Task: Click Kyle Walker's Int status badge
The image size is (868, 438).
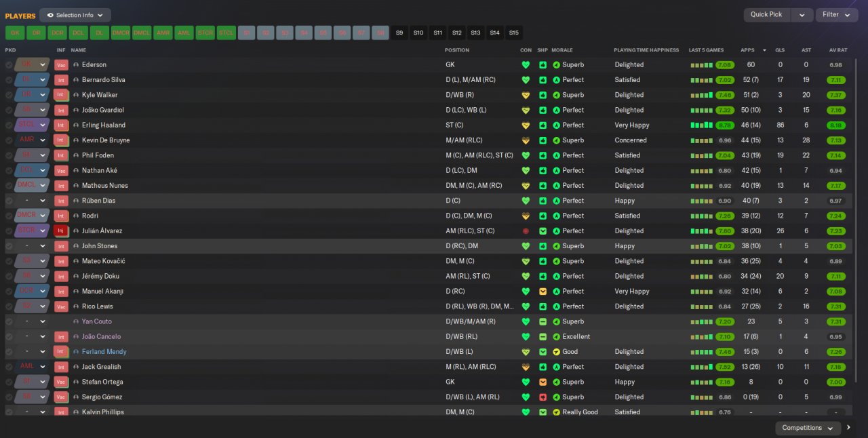Action: [x=61, y=95]
